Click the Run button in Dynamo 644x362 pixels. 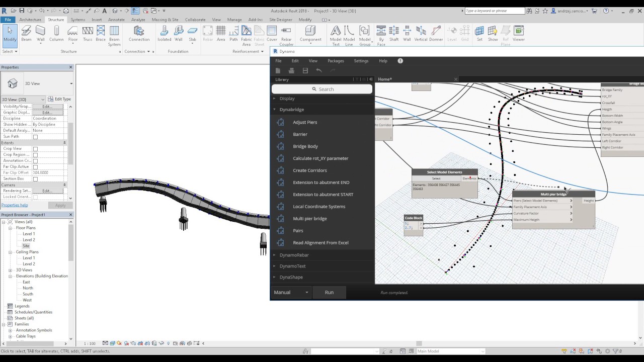pyautogui.click(x=329, y=292)
